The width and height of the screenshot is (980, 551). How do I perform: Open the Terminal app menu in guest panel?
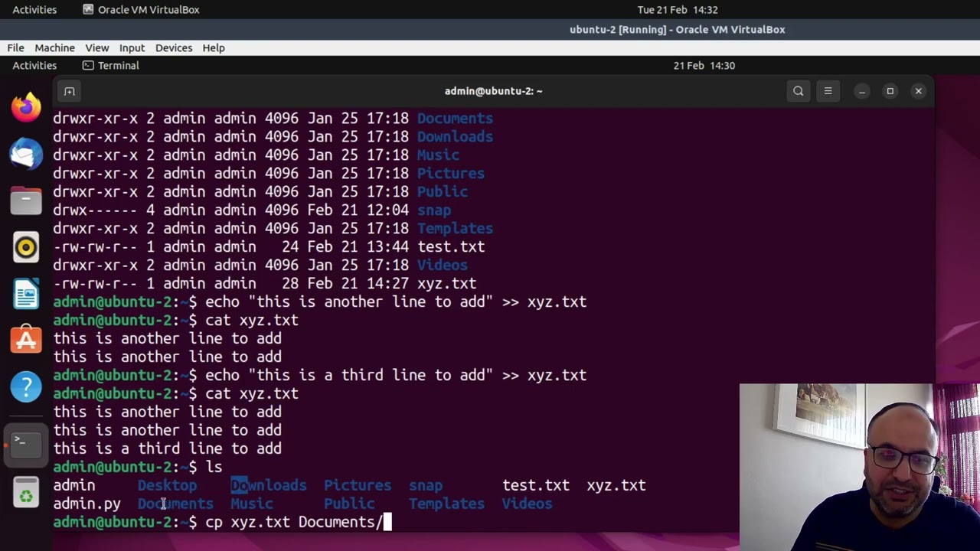click(111, 65)
